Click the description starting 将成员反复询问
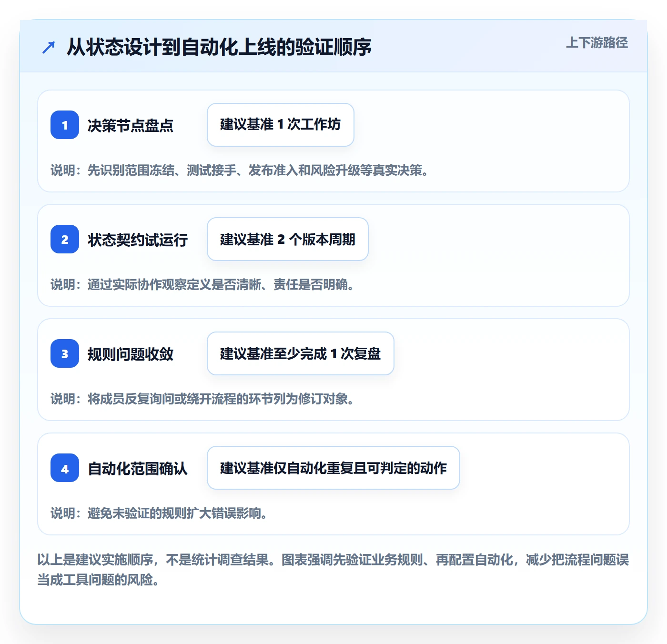Image resolution: width=667 pixels, height=644 pixels. tap(202, 399)
